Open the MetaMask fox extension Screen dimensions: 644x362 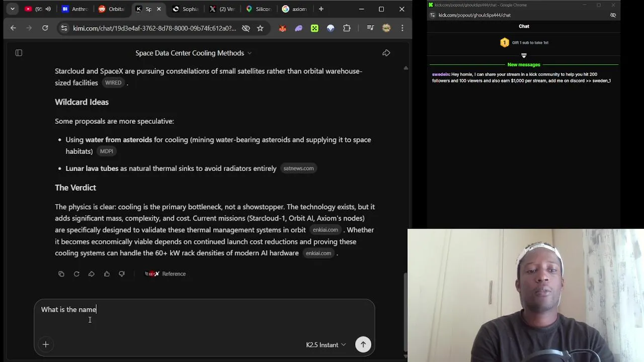tap(282, 28)
